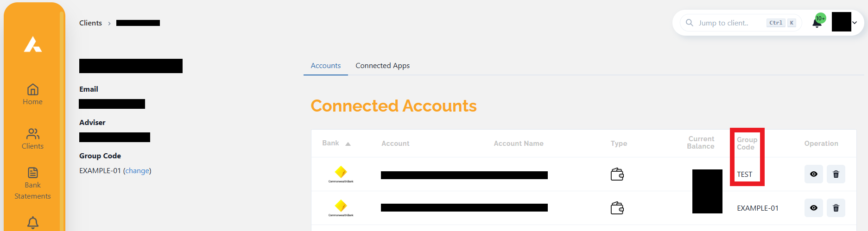Click the Current Balance column header
This screenshot has width=868, height=231.
point(701,143)
